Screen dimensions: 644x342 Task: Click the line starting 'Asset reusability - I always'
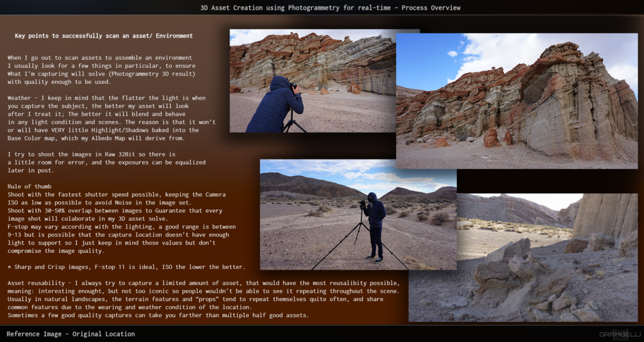click(203, 283)
